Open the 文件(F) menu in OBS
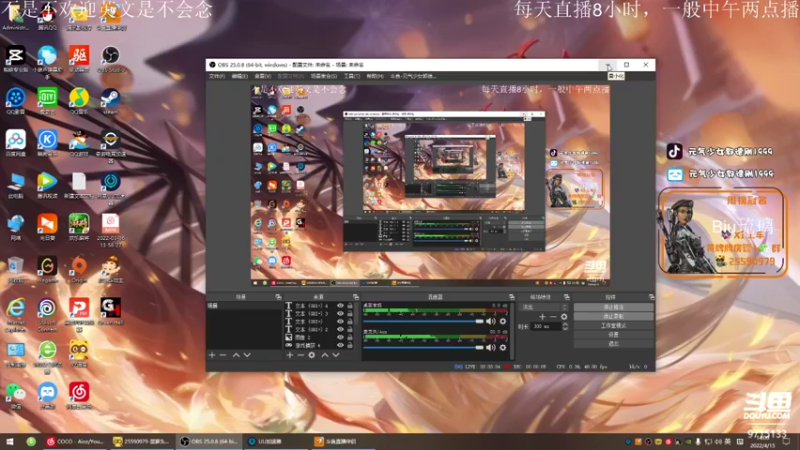Viewport: 800px width, 450px height. coord(217,77)
